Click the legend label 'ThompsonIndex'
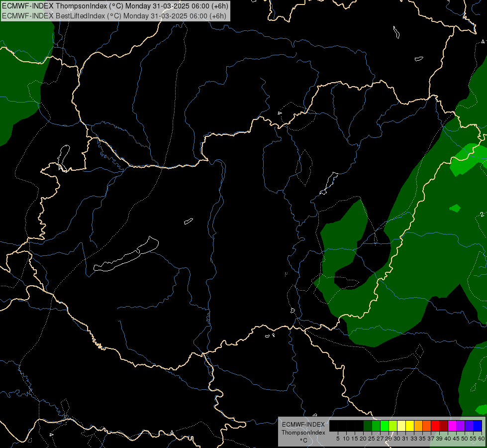Viewport: 487px width, 448px height. pyautogui.click(x=303, y=433)
